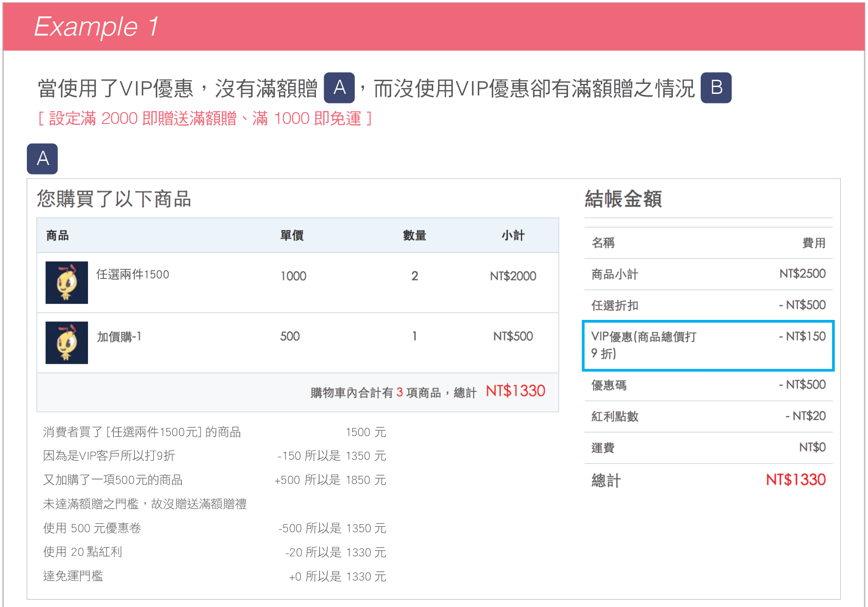868x607 pixels.
Task: Click the 單價 column header
Action: pyautogui.click(x=292, y=236)
